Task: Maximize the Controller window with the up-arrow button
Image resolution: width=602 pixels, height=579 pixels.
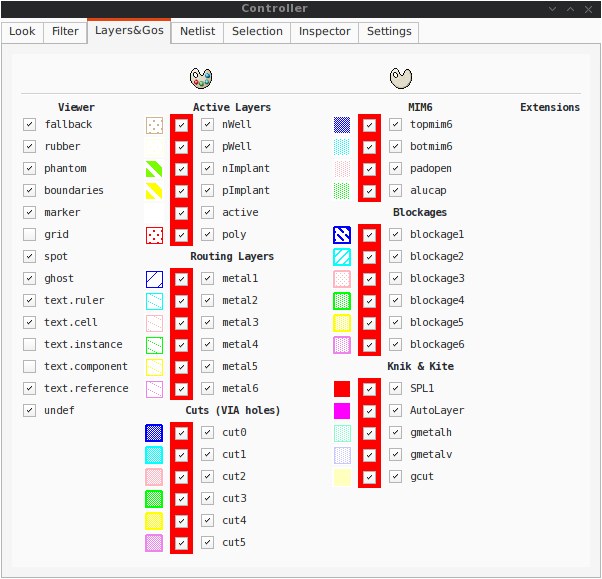Action: (x=571, y=9)
